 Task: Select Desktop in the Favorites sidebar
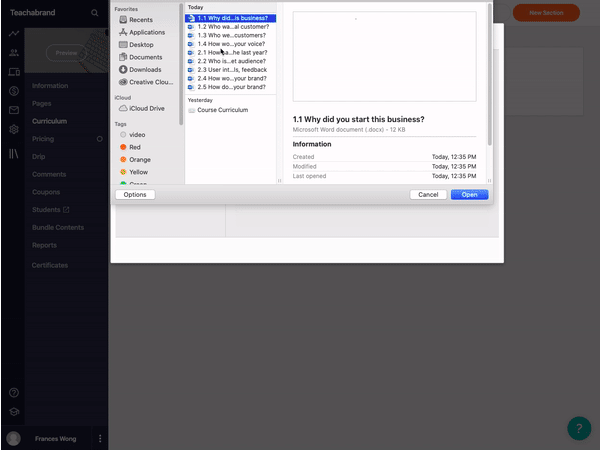pos(136,44)
